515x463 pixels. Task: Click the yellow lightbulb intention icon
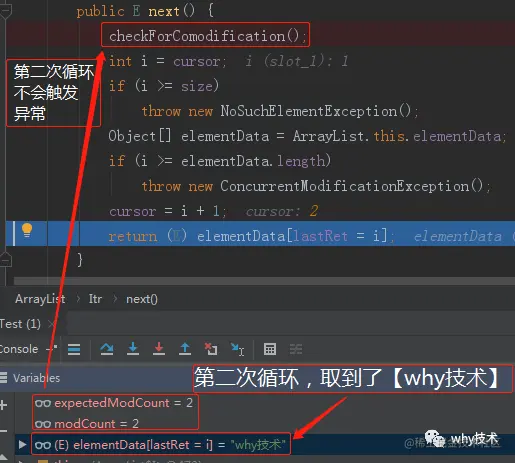pyautogui.click(x=27, y=230)
